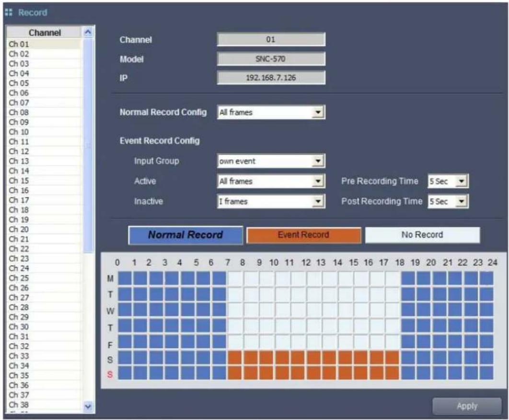
Task: Select Ch 22 in channel list
Action: click(x=44, y=248)
